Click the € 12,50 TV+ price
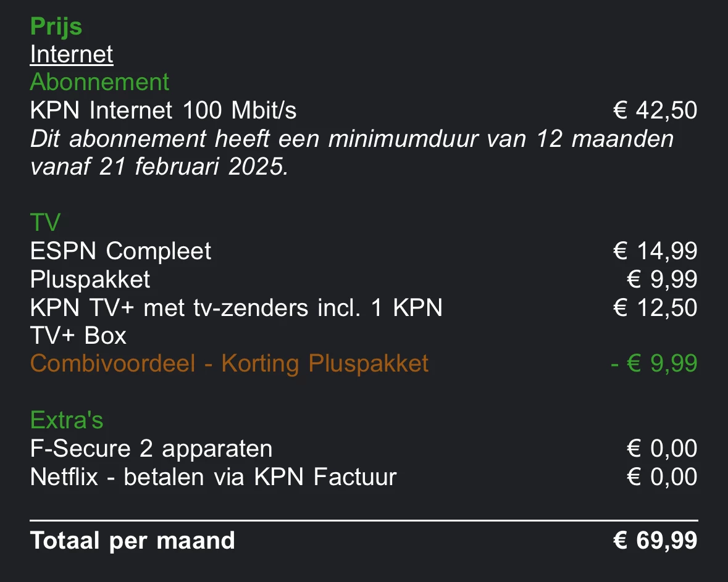 655,307
